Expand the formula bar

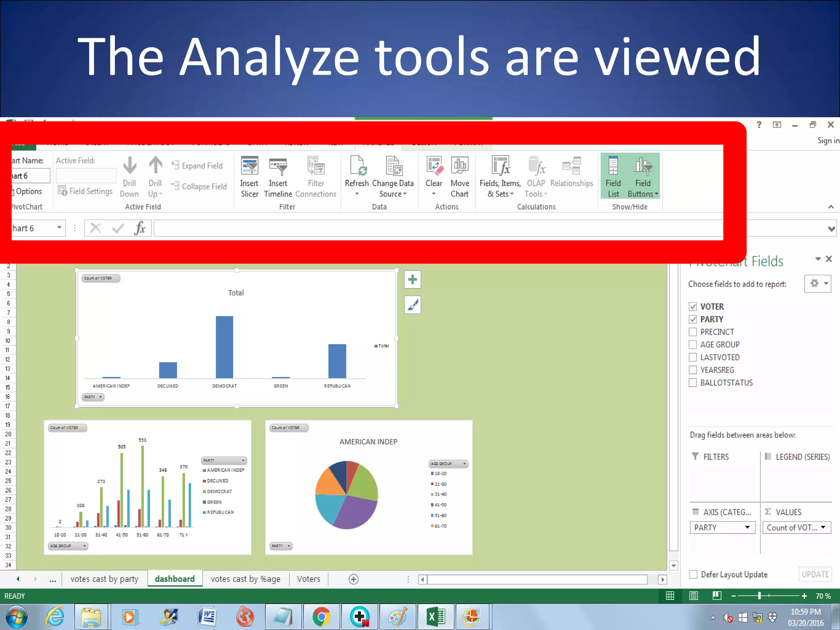point(831,228)
